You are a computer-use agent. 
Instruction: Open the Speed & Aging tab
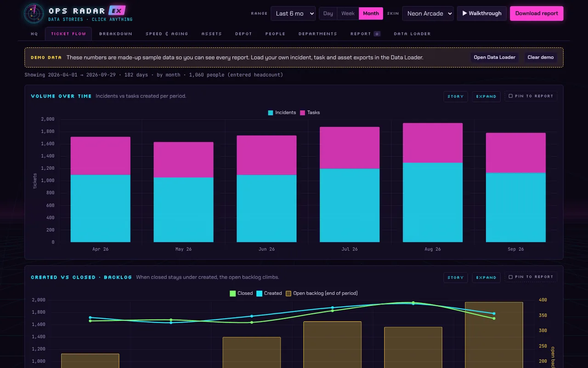pos(167,34)
